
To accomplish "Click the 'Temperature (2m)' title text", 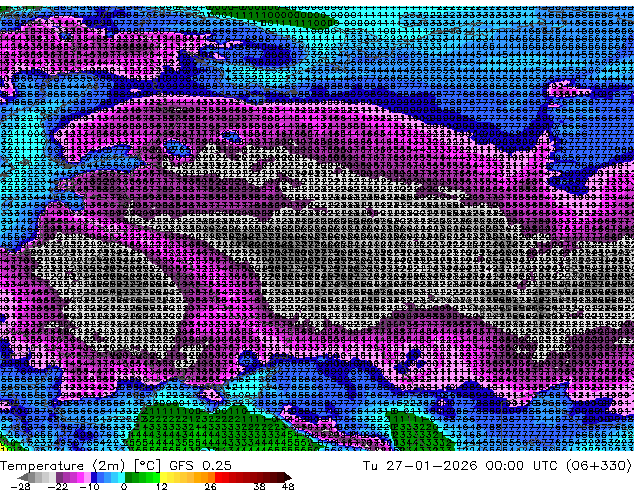I will (x=62, y=466).
